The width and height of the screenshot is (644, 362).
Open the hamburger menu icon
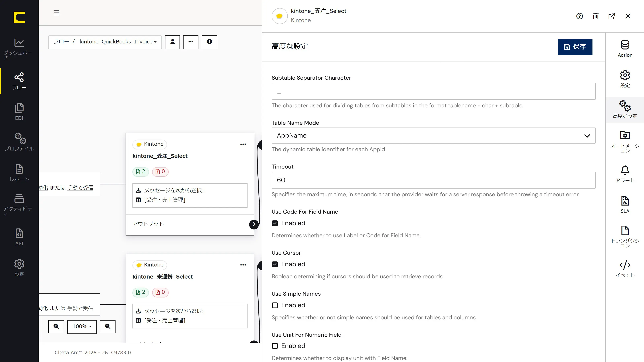pos(56,13)
